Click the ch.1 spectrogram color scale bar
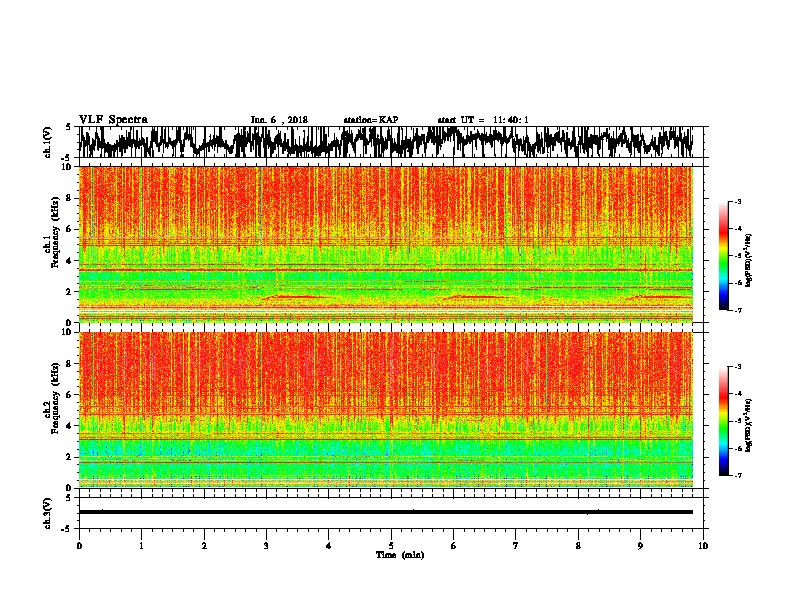 (x=724, y=256)
